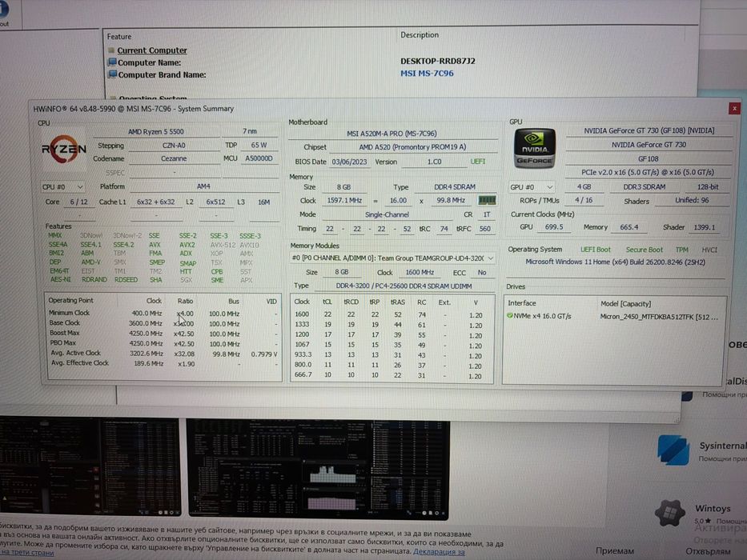Click the AMD Ryzen 5 5500 field
This screenshot has height=560, width=747.
pyautogui.click(x=156, y=131)
